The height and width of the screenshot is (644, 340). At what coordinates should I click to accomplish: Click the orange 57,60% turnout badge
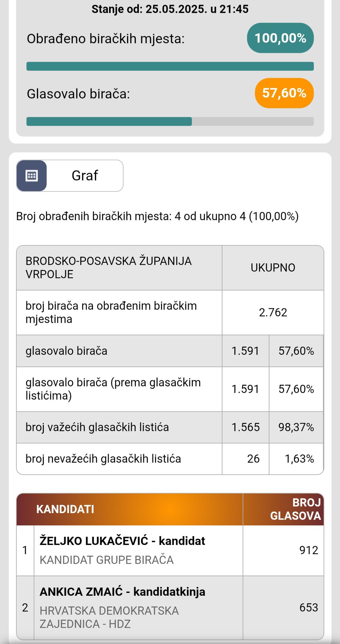284,93
